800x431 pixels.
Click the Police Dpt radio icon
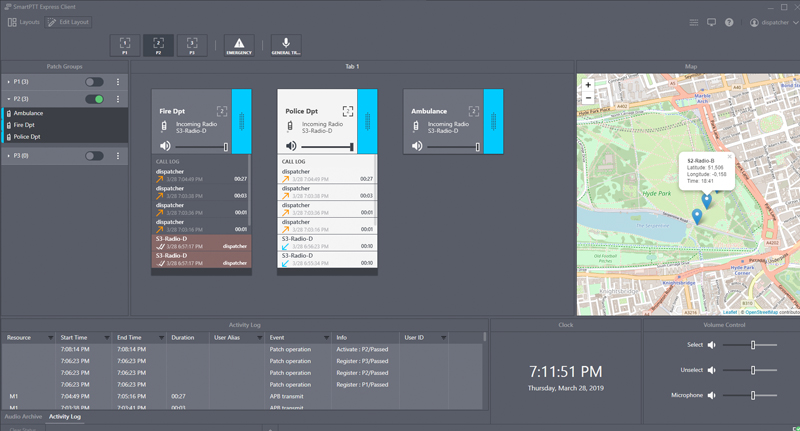click(290, 126)
